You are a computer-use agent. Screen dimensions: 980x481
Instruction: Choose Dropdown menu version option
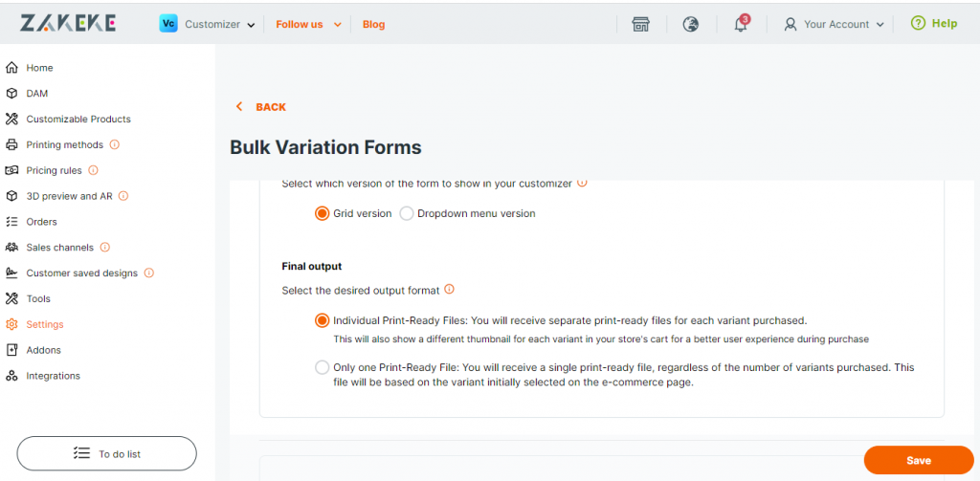407,213
